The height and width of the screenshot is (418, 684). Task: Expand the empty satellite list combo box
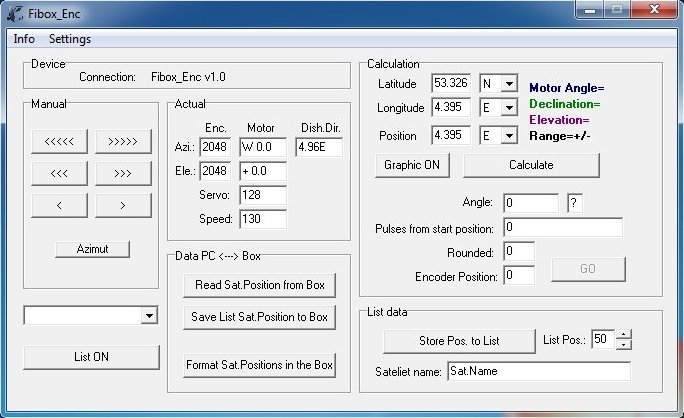149,316
